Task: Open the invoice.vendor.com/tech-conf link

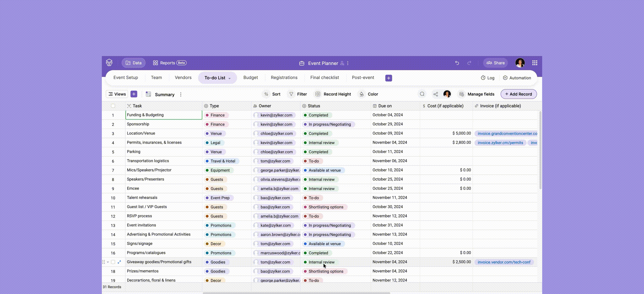Action: point(504,262)
